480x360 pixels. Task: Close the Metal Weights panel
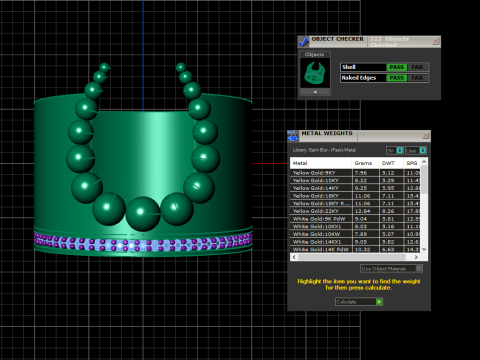425,135
